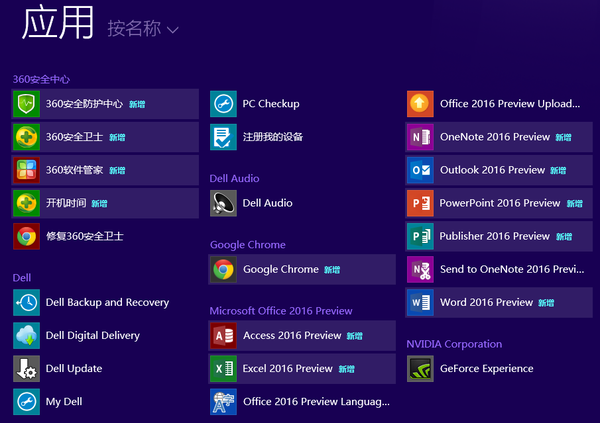The image size is (600, 423).
Task: Launch 360安全卫士 via its icon
Action: pos(26,137)
